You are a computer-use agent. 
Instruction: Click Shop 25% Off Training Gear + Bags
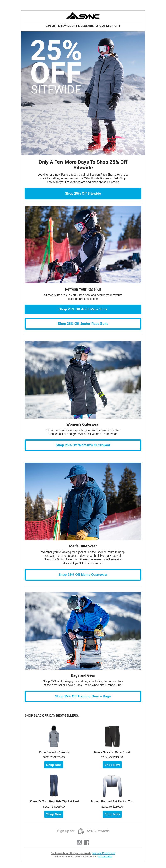[x=83, y=696]
